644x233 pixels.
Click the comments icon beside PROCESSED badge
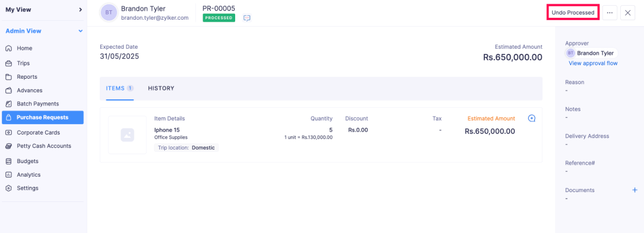[x=247, y=18]
